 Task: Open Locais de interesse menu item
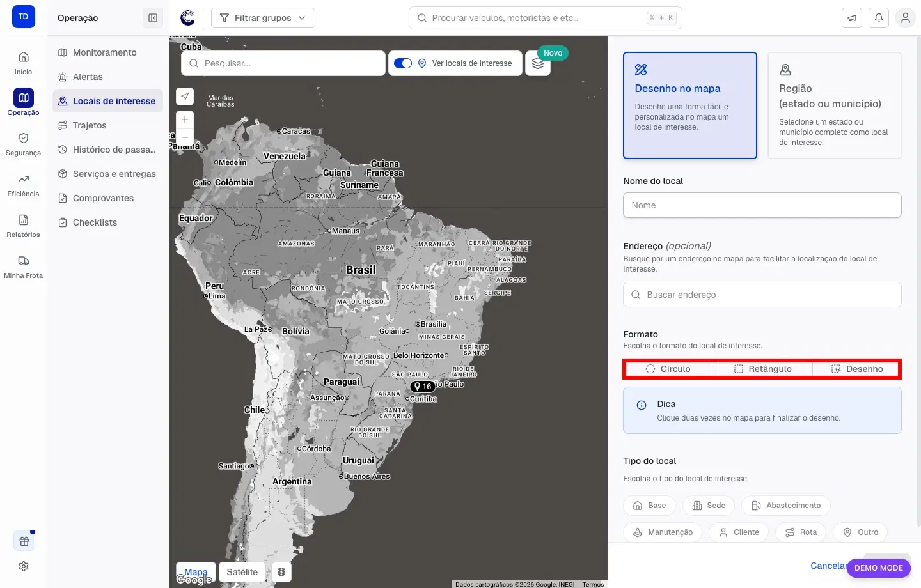107,101
